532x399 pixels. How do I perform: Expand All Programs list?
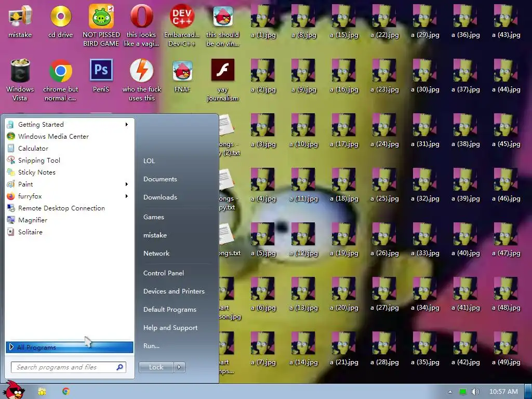pyautogui.click(x=69, y=347)
